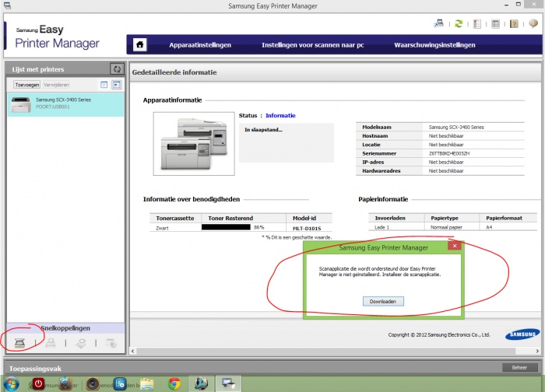Click the Snelkoppelingen header
This screenshot has width=545, height=392.
65,328
